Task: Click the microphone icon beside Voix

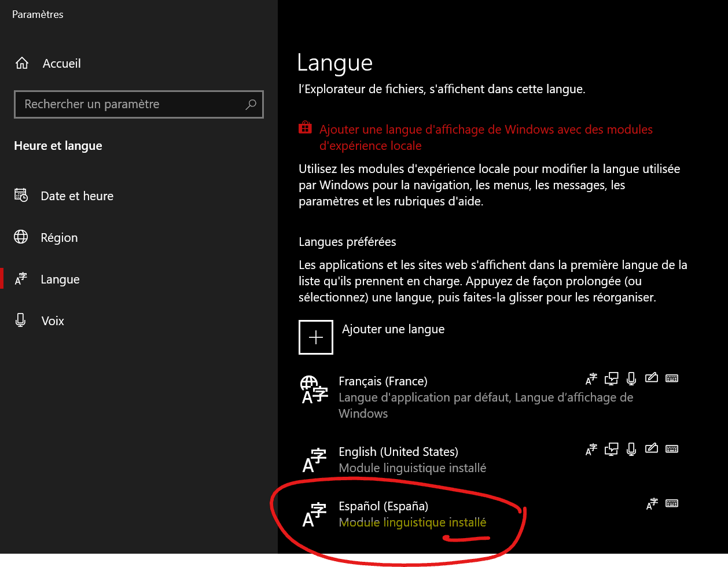Action: [21, 321]
